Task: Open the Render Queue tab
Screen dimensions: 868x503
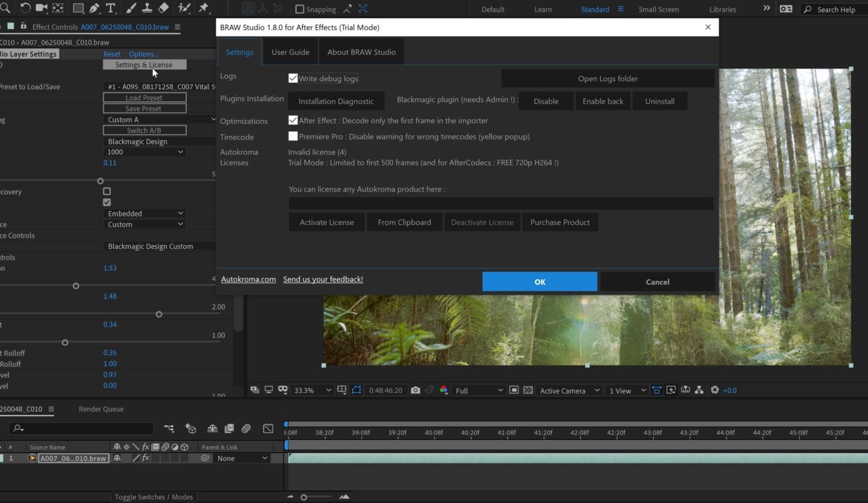Action: 101,409
